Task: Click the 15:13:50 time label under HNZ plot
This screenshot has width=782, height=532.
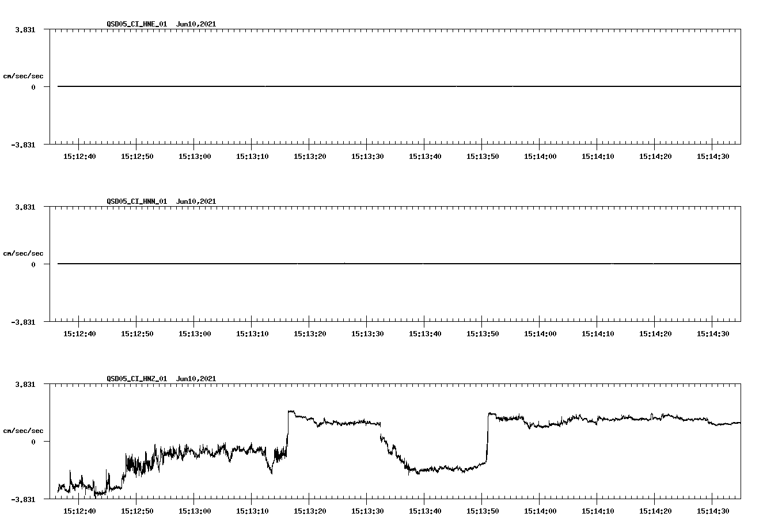Action: 483,511
